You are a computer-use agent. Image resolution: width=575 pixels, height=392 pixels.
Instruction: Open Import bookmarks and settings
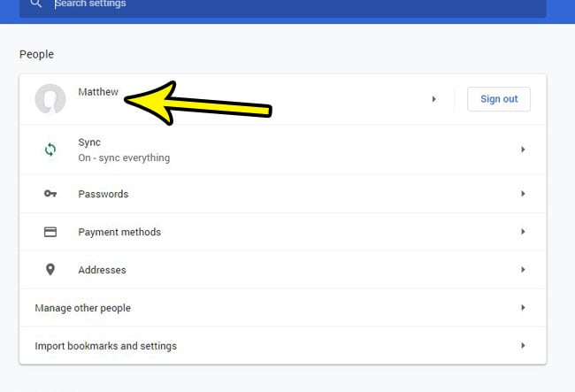[x=283, y=346]
